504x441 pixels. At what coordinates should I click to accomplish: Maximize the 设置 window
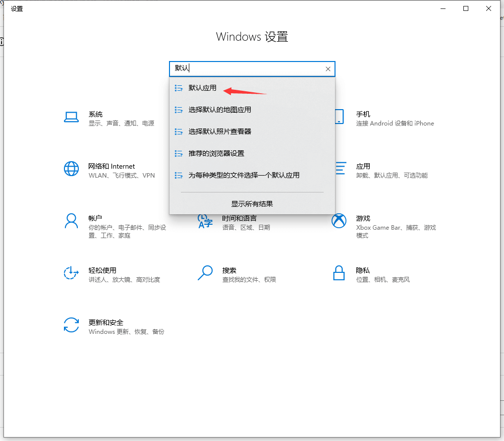click(x=466, y=9)
